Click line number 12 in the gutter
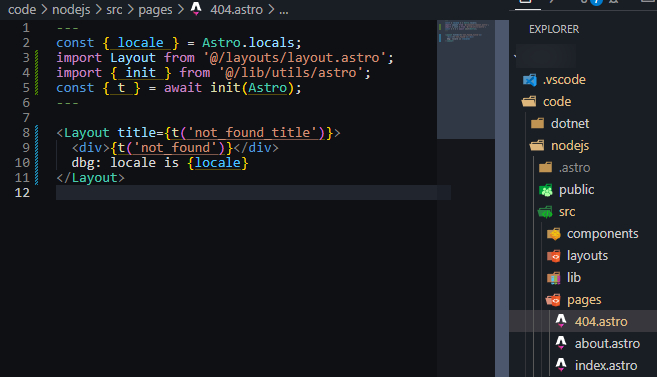 click(x=22, y=193)
